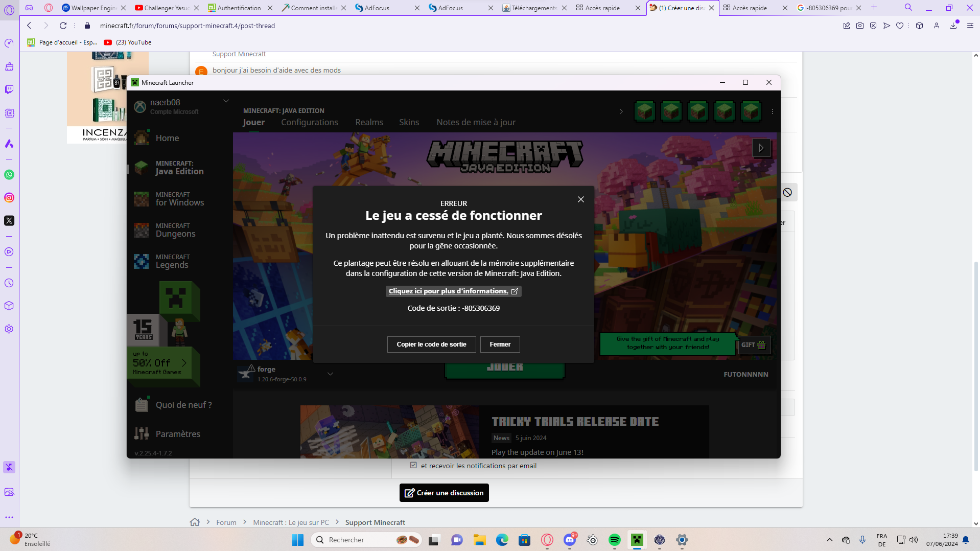Image resolution: width=980 pixels, height=551 pixels.
Task: Open the 'Cliquez ici pour plus d'informations' link
Action: click(453, 291)
